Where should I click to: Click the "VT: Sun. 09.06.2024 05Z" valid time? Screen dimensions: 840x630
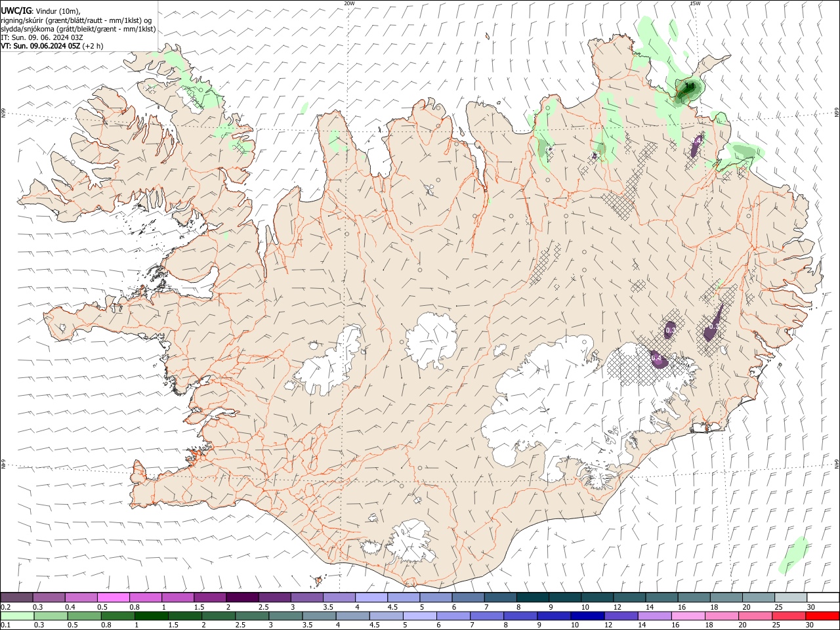(x=41, y=46)
